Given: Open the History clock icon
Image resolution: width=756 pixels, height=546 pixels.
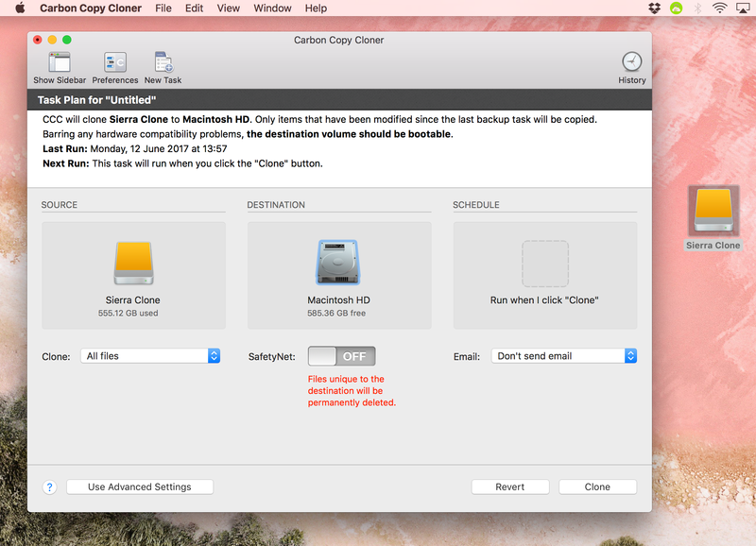Looking at the screenshot, I should coord(631,61).
